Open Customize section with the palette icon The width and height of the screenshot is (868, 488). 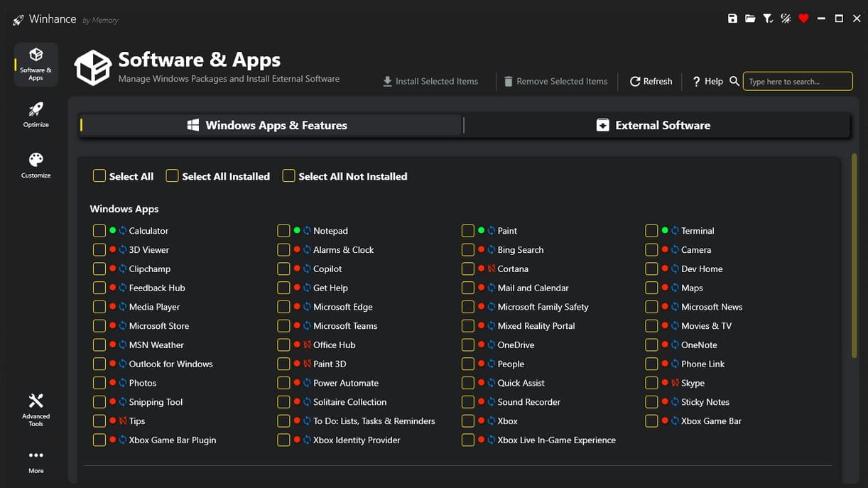tap(36, 165)
